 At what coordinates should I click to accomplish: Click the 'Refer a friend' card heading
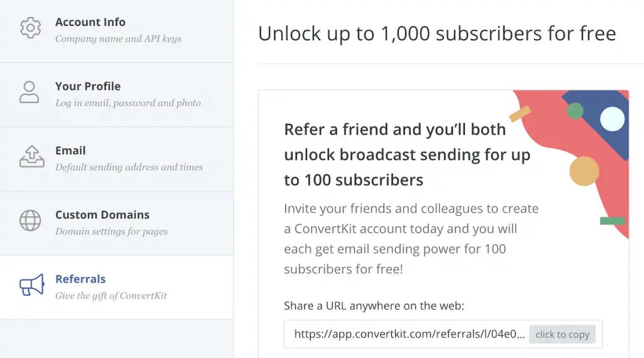point(408,155)
